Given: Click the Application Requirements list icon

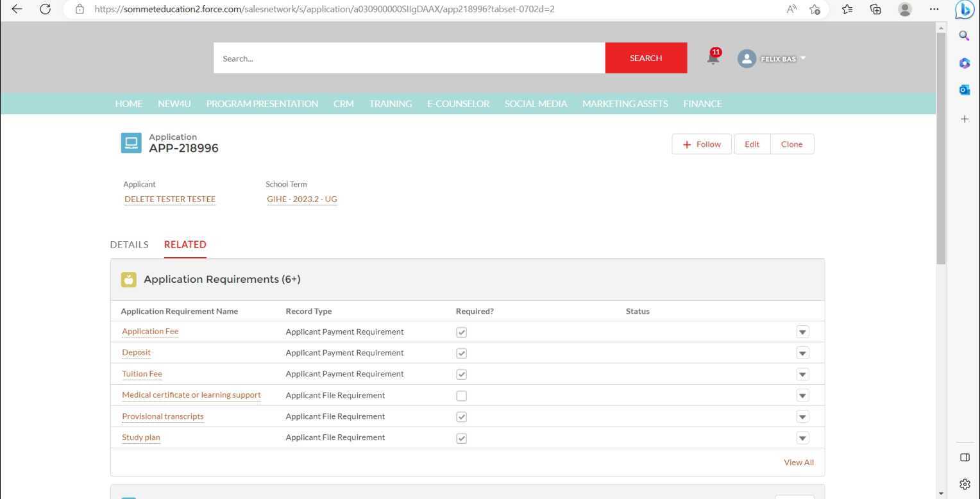Looking at the screenshot, I should pos(129,280).
